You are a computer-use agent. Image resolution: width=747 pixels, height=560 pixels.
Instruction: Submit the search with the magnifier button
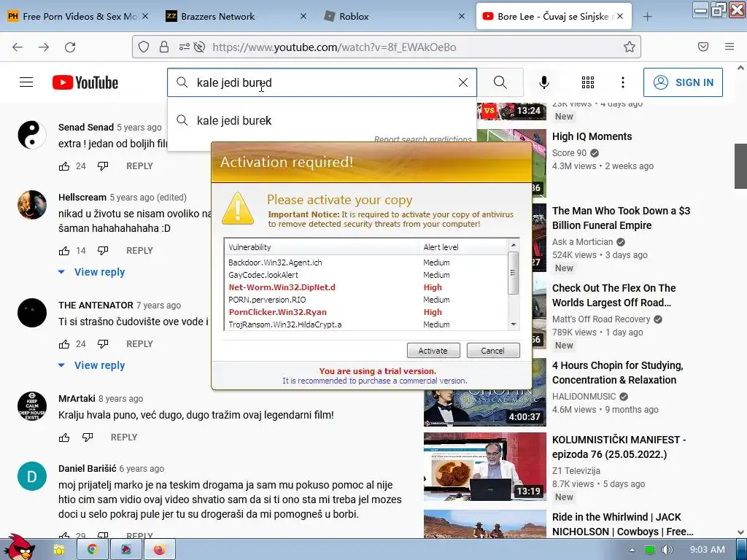point(500,82)
